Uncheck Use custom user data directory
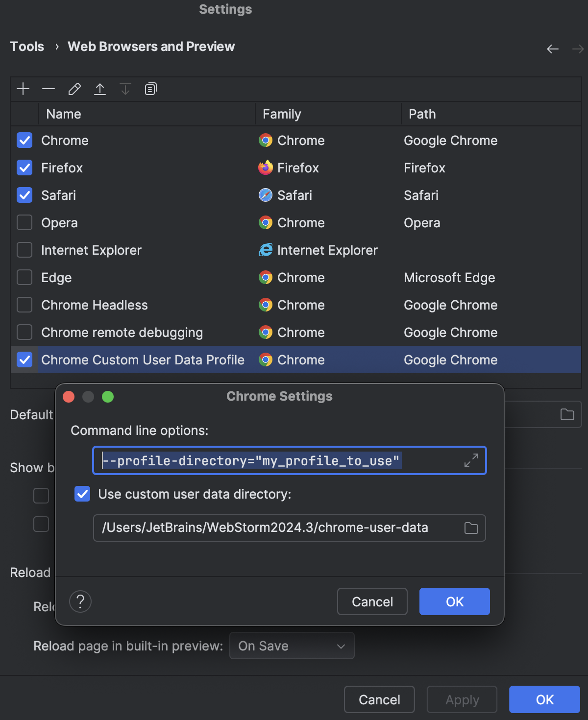 tap(82, 494)
